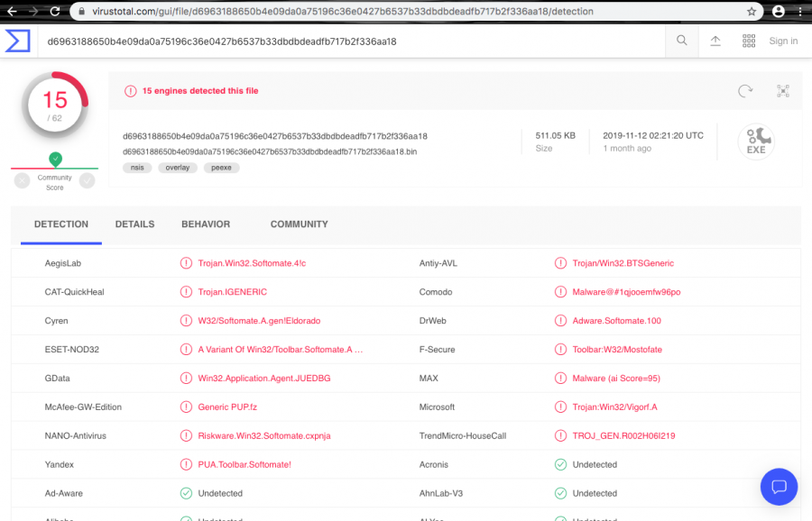The height and width of the screenshot is (521, 812).
Task: Click alert icon beside DrWeb result
Action: point(560,321)
